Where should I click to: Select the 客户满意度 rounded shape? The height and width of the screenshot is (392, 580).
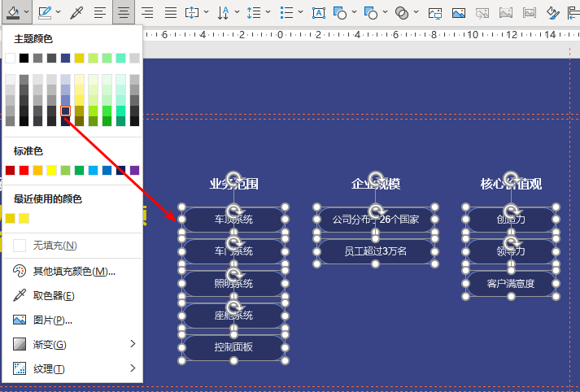[x=511, y=284]
